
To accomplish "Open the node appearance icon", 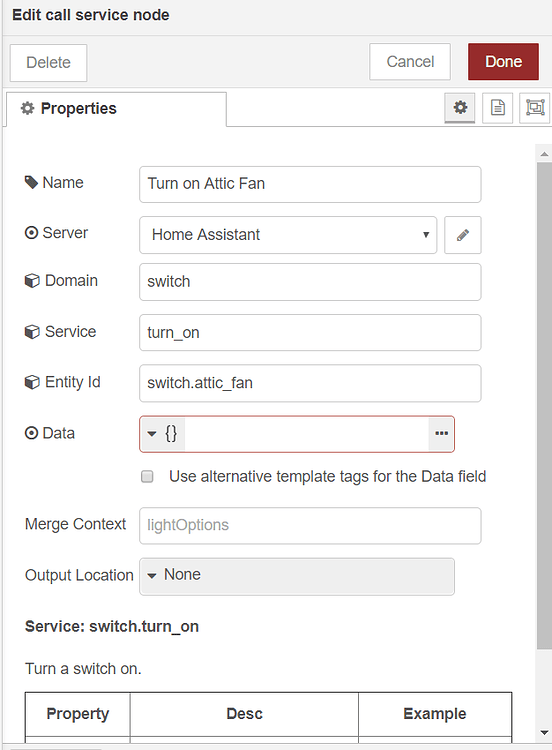I will click(535, 108).
